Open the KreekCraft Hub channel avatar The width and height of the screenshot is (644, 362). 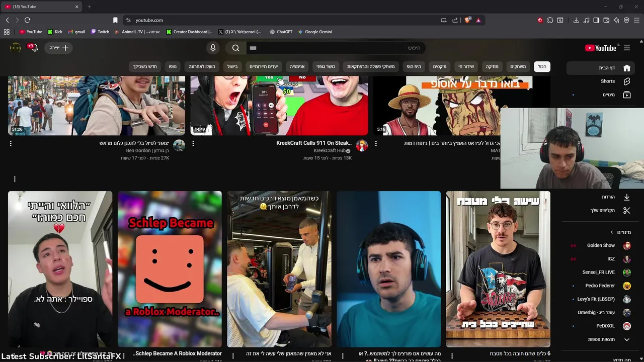pyautogui.click(x=362, y=146)
